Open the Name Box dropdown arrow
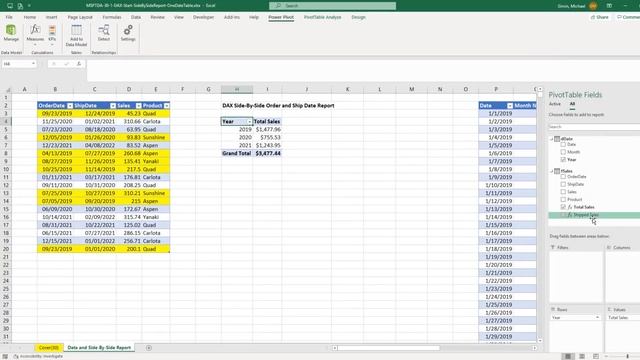The width and height of the screenshot is (640, 360). point(33,64)
